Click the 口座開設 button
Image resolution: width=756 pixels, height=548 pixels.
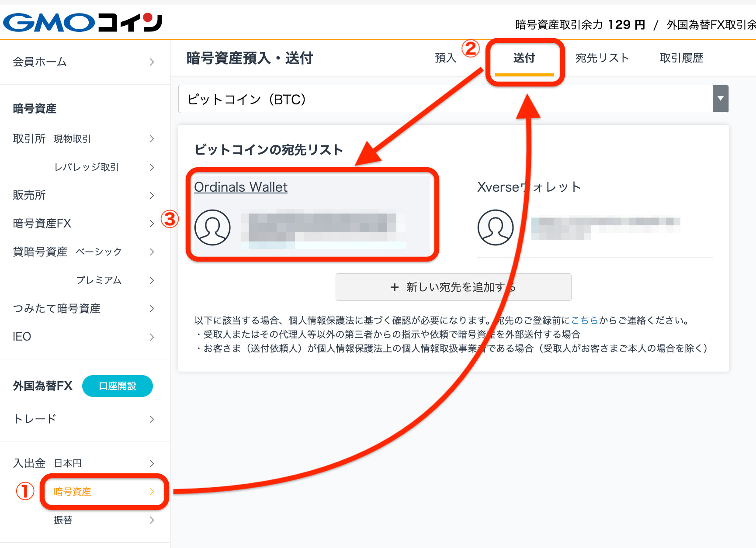coord(118,386)
